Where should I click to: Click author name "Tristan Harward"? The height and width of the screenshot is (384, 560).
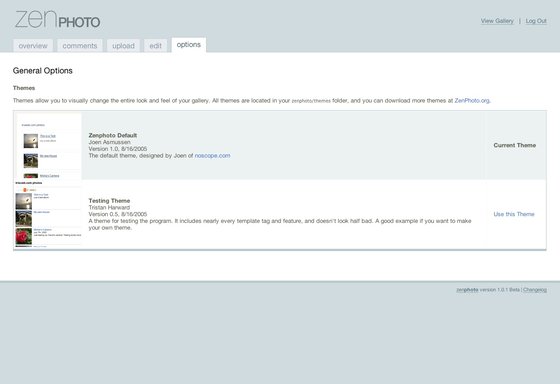pyautogui.click(x=109, y=208)
